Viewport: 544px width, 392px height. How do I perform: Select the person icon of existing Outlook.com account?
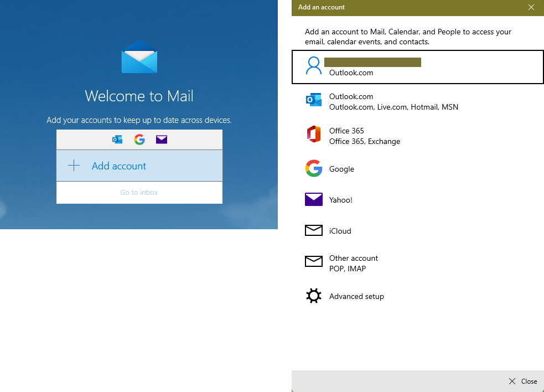tap(314, 66)
